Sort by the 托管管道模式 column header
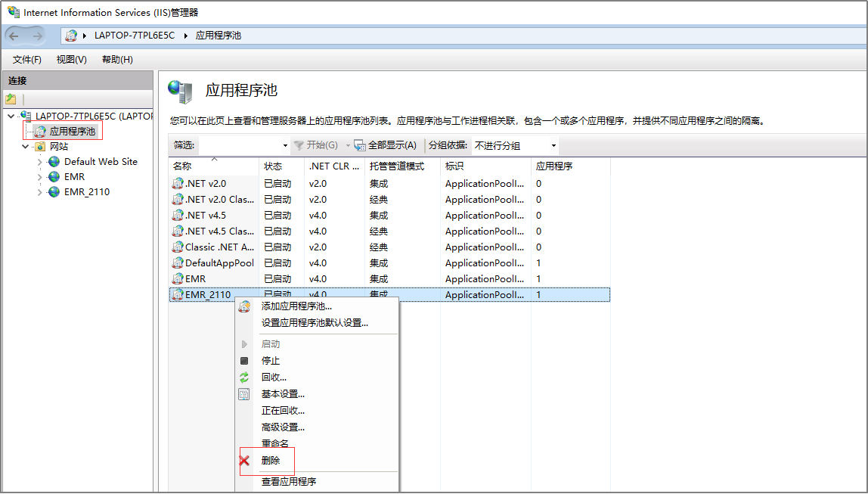The width and height of the screenshot is (868, 494). coord(402,166)
